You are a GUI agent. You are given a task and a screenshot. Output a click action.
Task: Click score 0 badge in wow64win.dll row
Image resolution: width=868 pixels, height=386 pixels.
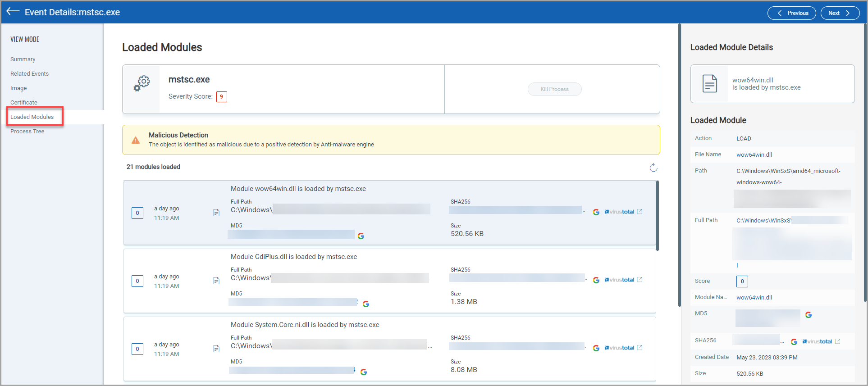137,213
